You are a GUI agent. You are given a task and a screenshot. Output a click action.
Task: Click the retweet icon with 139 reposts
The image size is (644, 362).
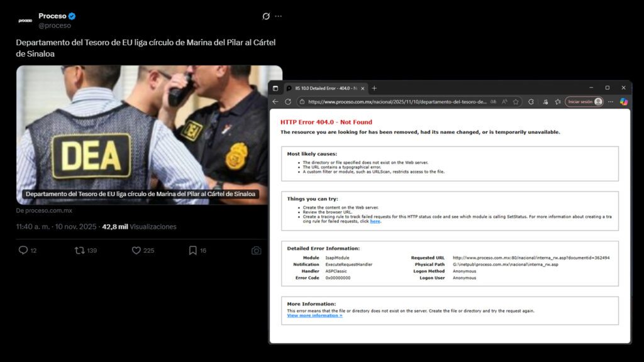80,250
